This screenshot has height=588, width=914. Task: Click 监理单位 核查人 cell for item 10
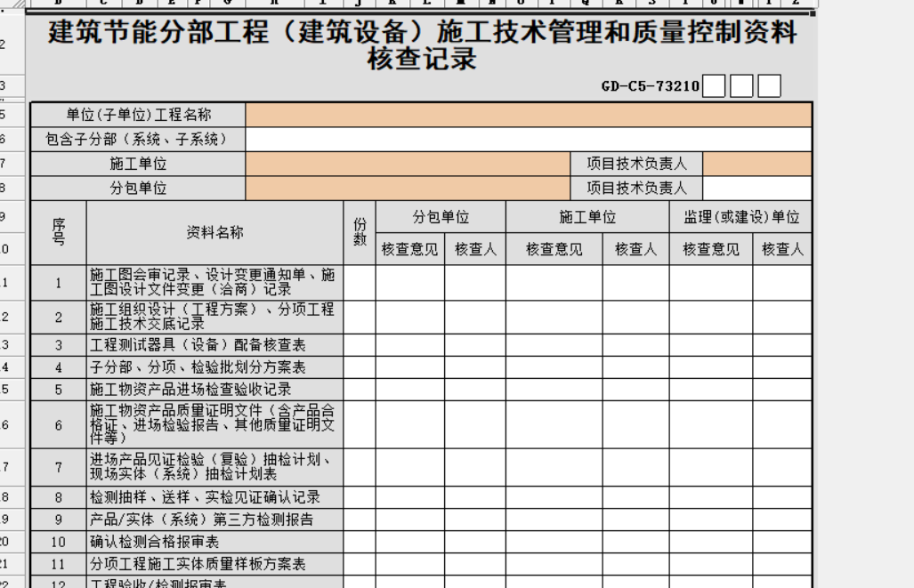tap(782, 542)
